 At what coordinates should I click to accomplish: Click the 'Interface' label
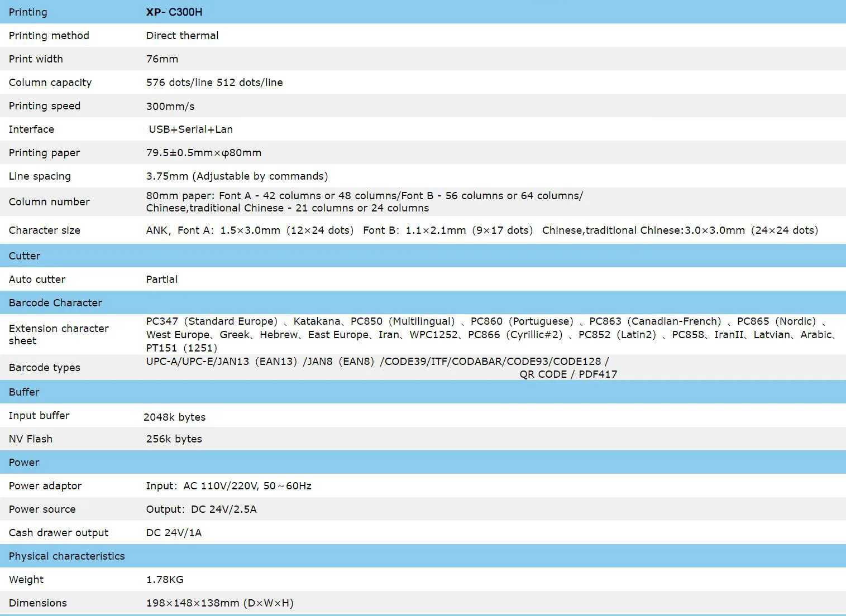[x=31, y=129]
